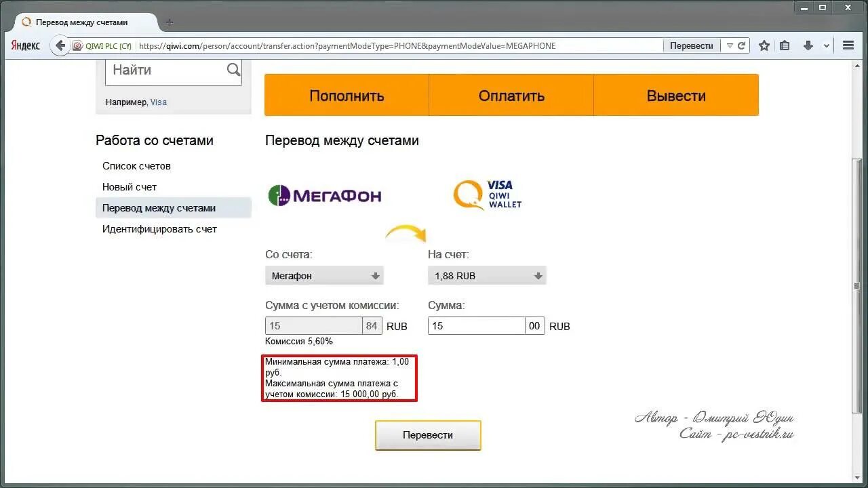Click the Комиссия 5,60% text

(x=299, y=342)
